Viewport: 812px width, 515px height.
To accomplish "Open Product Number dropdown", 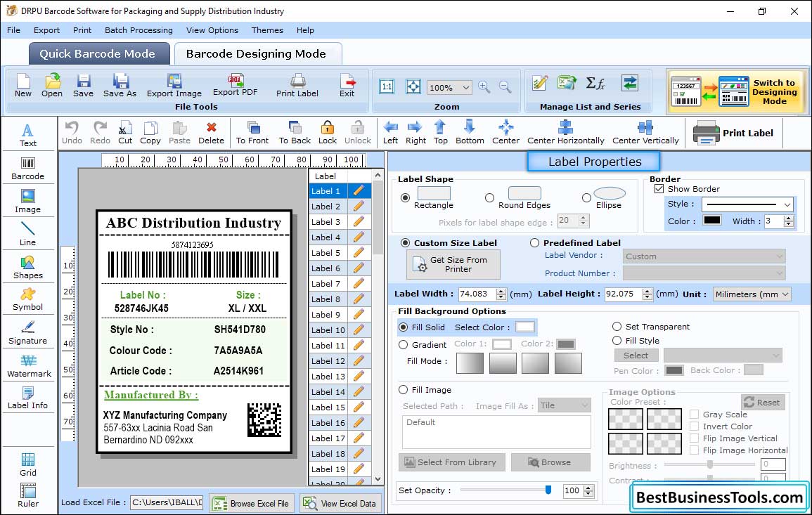I will pyautogui.click(x=704, y=273).
